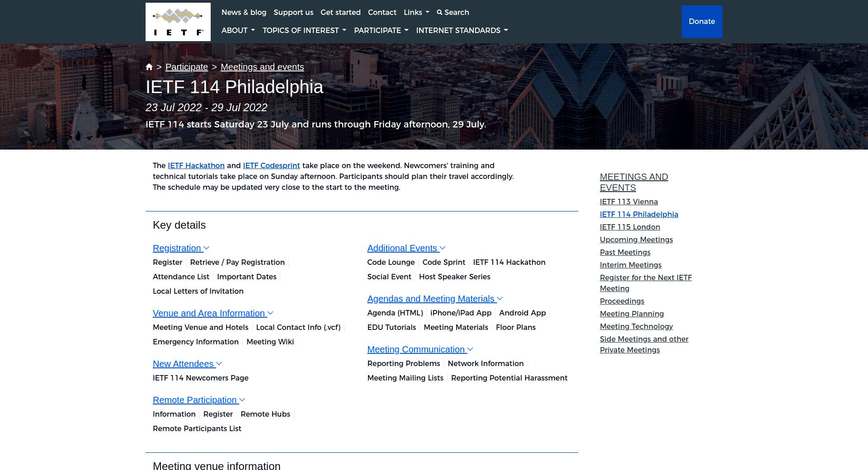Open Agenda (HTML)

pos(395,313)
